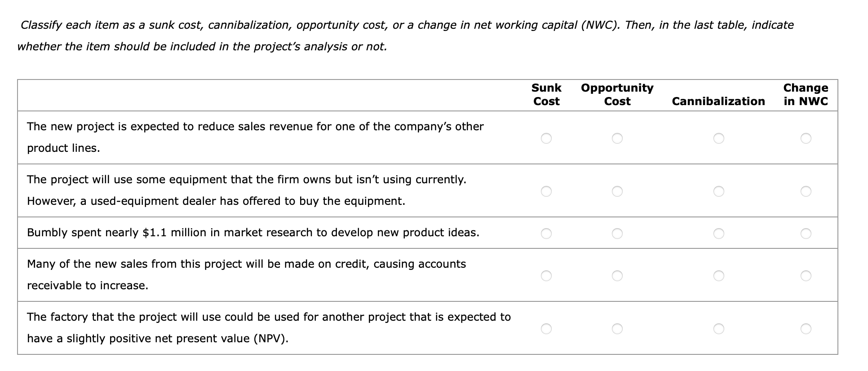This screenshot has width=868, height=371.
Task: Select Opportunity Cost for reduced sales revenue item
Action: (618, 138)
